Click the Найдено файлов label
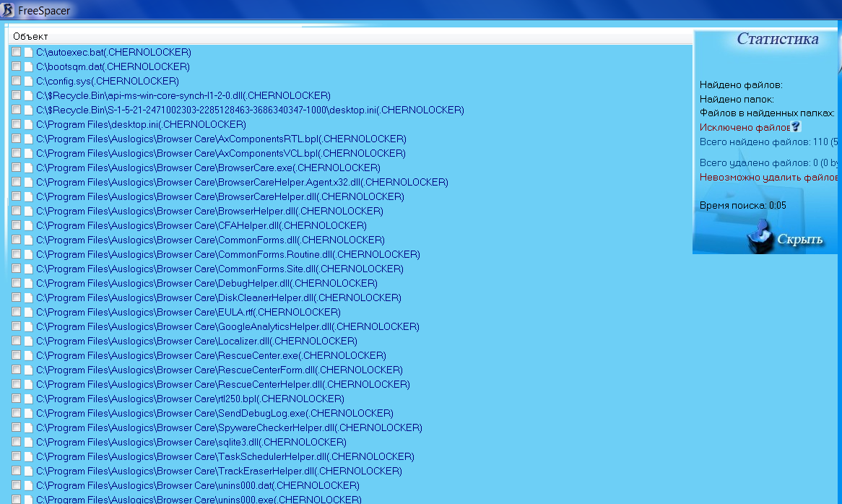Image resolution: width=842 pixels, height=504 pixels. 740,84
